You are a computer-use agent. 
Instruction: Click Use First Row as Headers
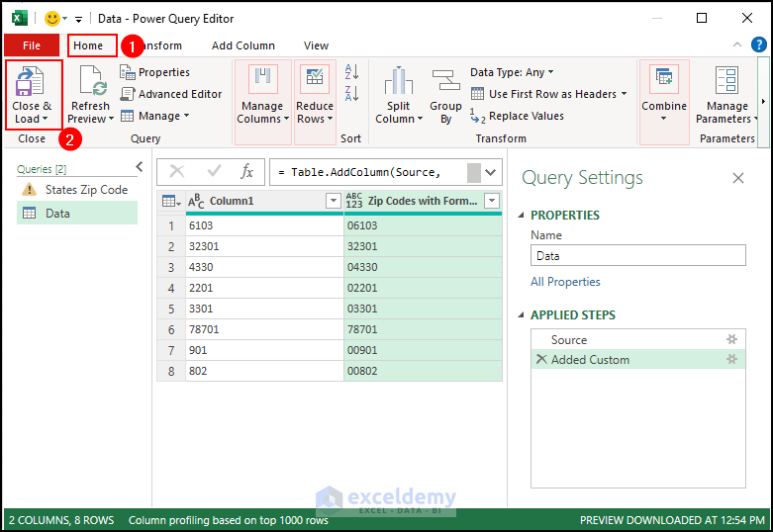548,94
